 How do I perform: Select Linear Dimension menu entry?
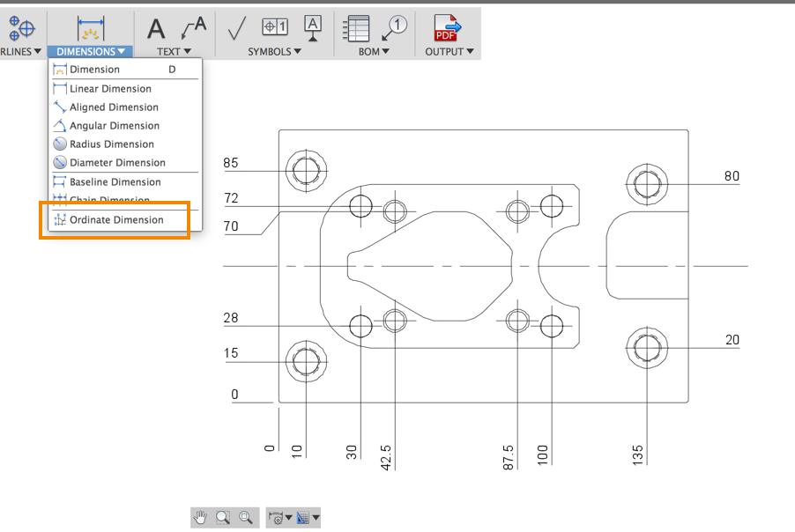[110, 89]
